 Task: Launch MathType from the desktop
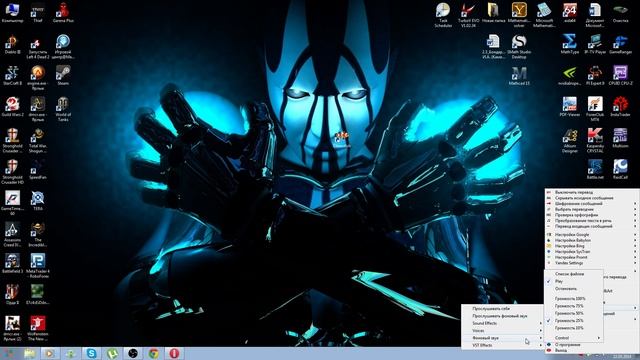coord(570,44)
